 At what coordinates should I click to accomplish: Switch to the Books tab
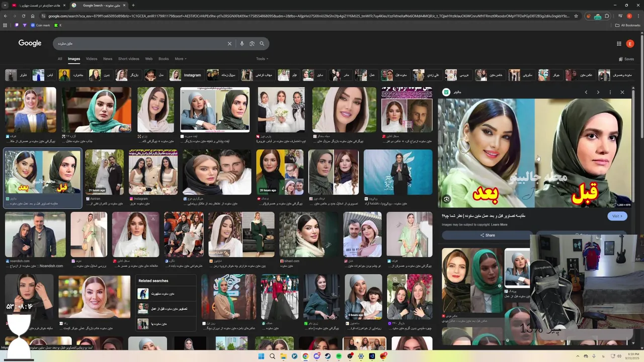point(164,59)
